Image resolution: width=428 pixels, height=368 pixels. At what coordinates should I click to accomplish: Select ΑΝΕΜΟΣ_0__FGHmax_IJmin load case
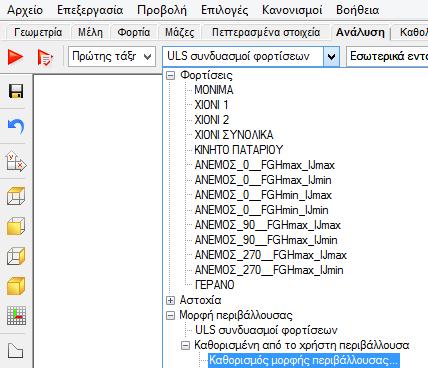pos(263,180)
